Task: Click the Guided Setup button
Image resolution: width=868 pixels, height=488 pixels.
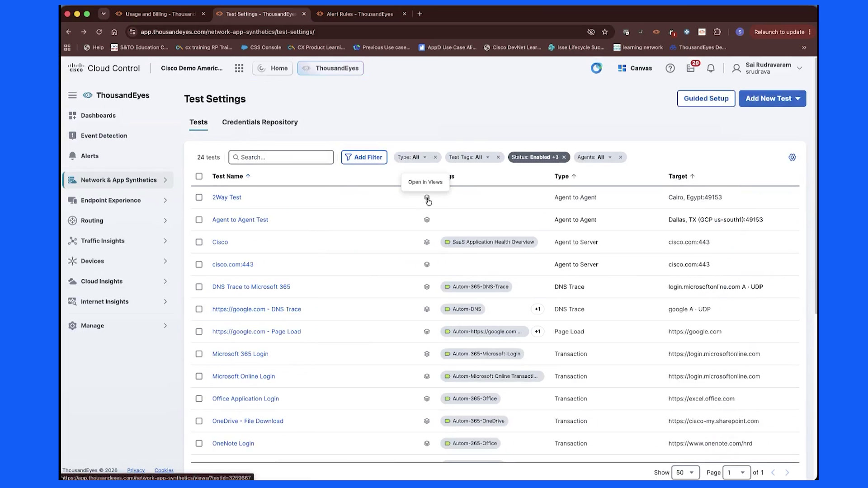Action: tap(706, 99)
